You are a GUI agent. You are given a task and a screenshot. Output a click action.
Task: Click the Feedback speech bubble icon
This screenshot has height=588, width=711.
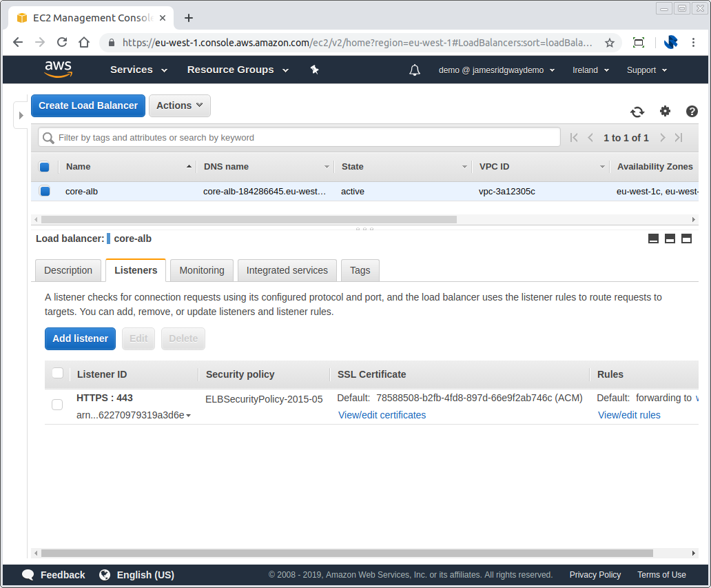tap(28, 574)
